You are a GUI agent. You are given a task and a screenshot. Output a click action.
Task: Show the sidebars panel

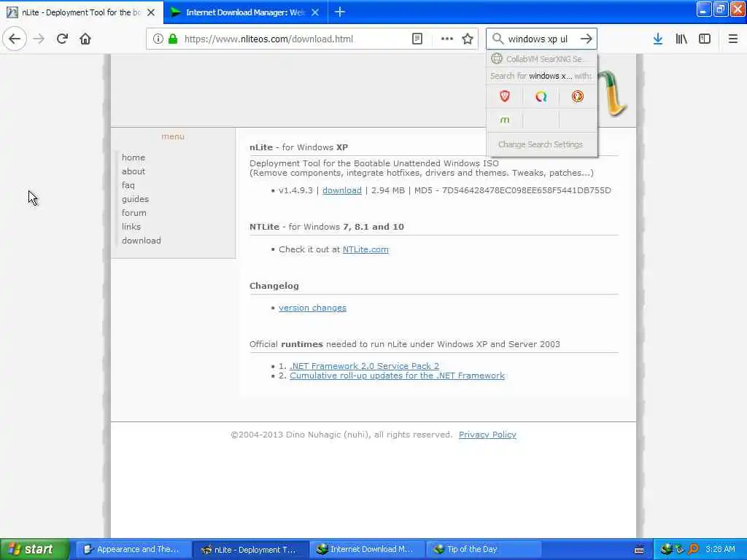point(705,39)
